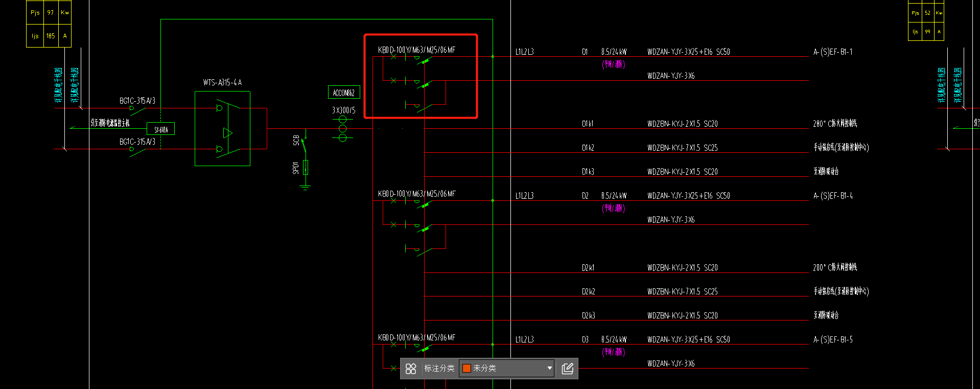This screenshot has height=389, width=980.
Task: Click the WTS-A315-4A label
Action: coord(222,82)
